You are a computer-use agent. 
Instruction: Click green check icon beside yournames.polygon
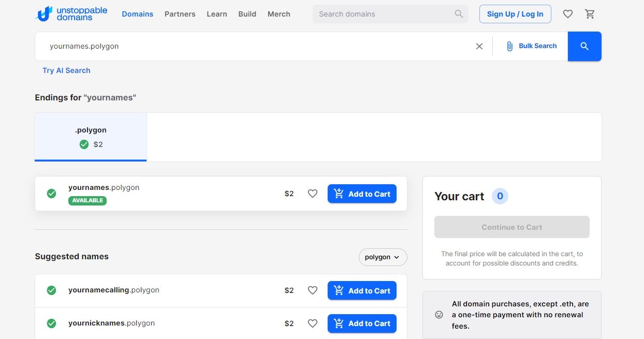pos(51,194)
